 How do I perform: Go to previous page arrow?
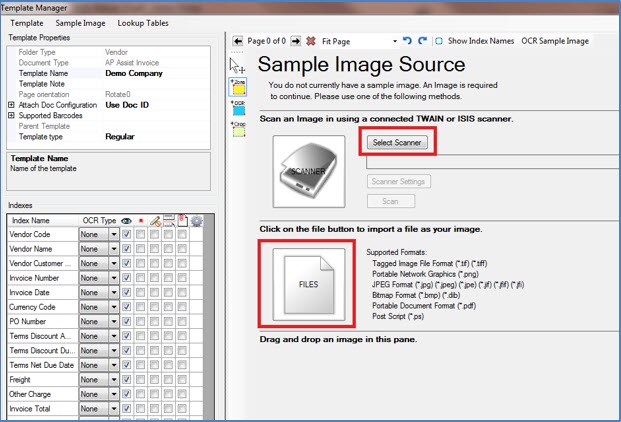click(238, 41)
